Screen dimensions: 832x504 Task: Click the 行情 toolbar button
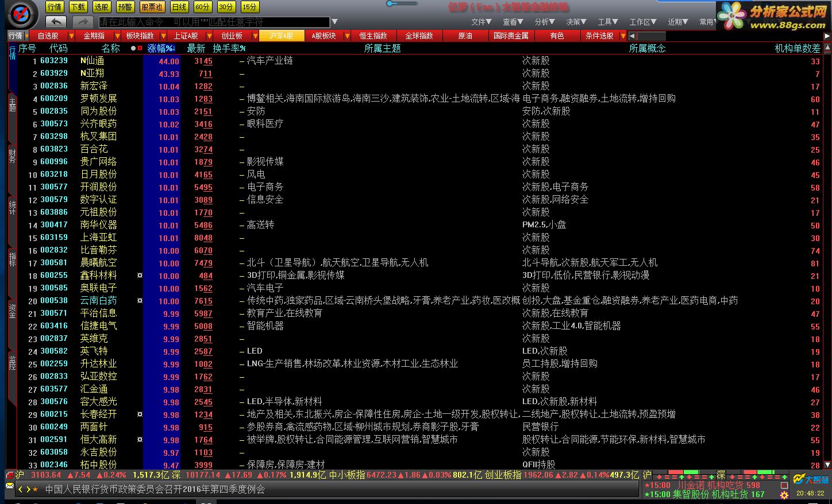pos(55,7)
